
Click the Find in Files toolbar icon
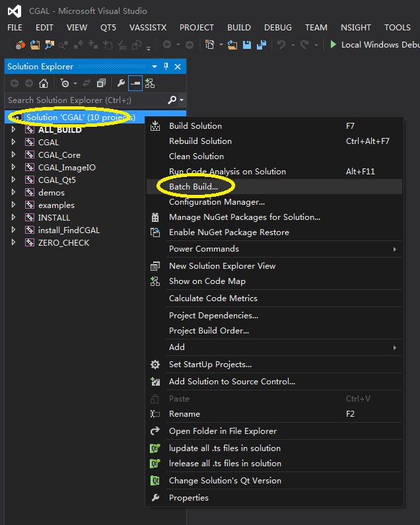click(50, 44)
